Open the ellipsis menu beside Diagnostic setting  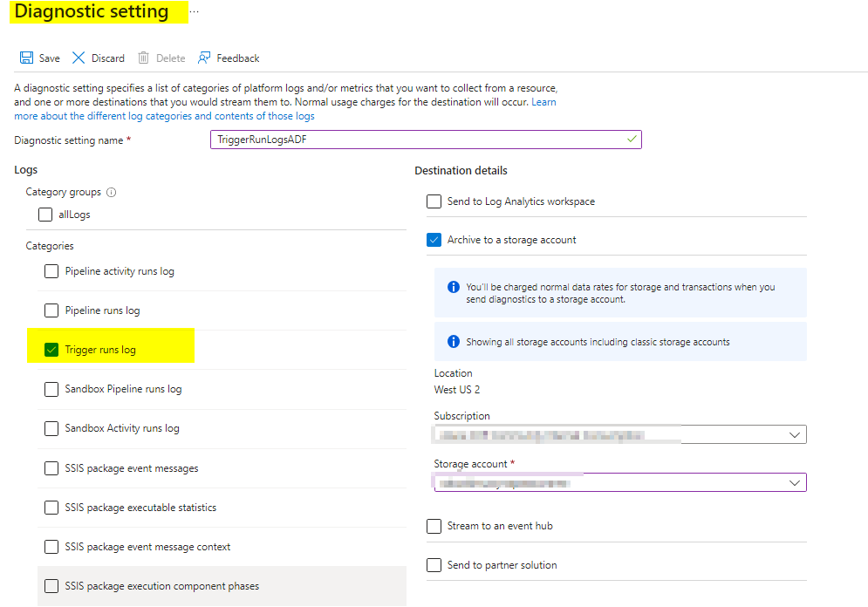coord(194,12)
